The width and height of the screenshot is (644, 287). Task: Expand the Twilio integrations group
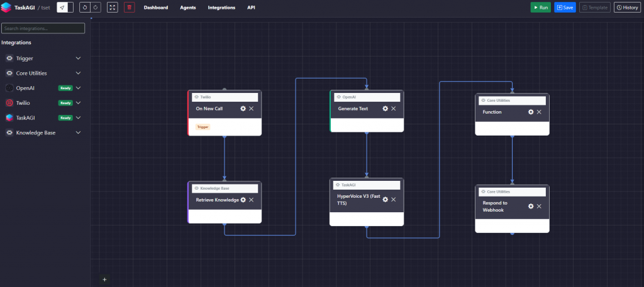[78, 103]
